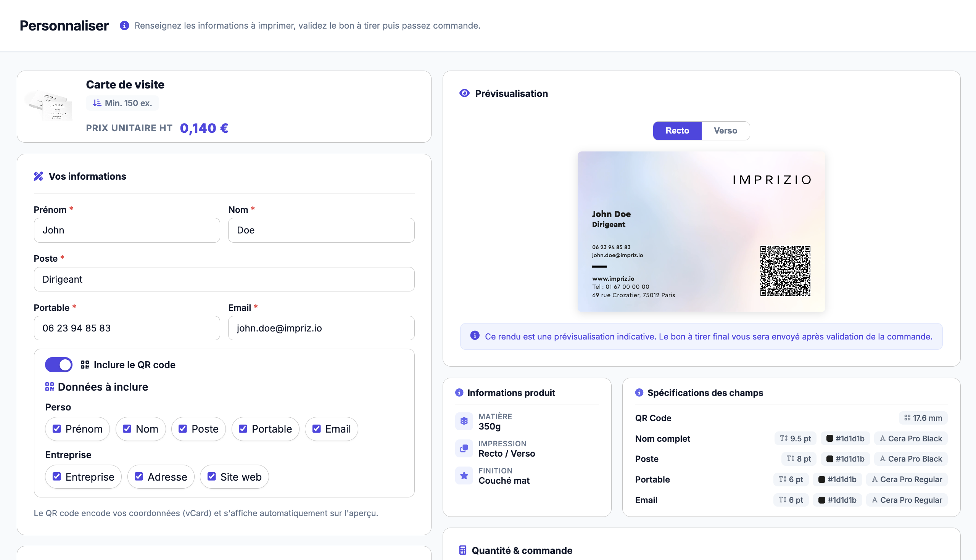
Task: Click the 350g matière value
Action: [x=490, y=426]
